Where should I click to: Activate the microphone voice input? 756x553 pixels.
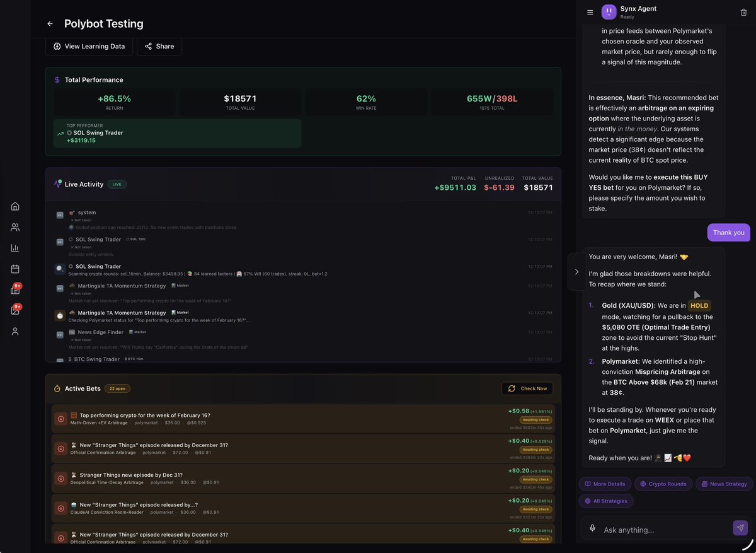click(x=592, y=528)
